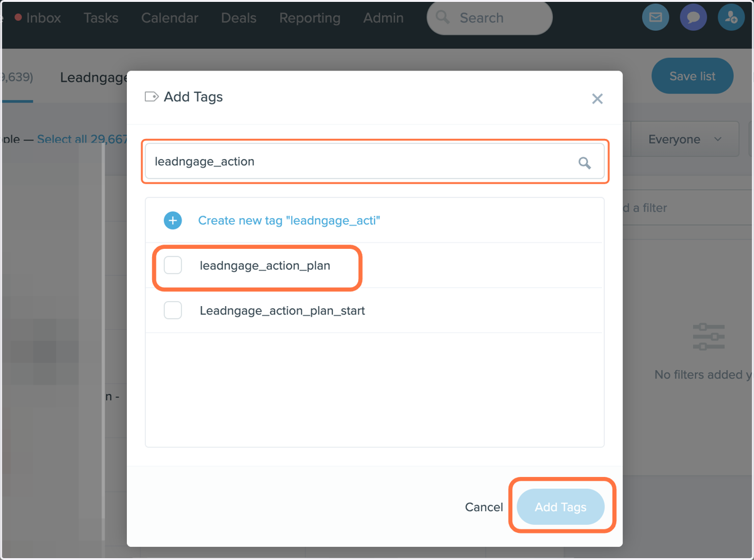This screenshot has width=754, height=560.
Task: Open the Everyone dropdown
Action: point(684,140)
